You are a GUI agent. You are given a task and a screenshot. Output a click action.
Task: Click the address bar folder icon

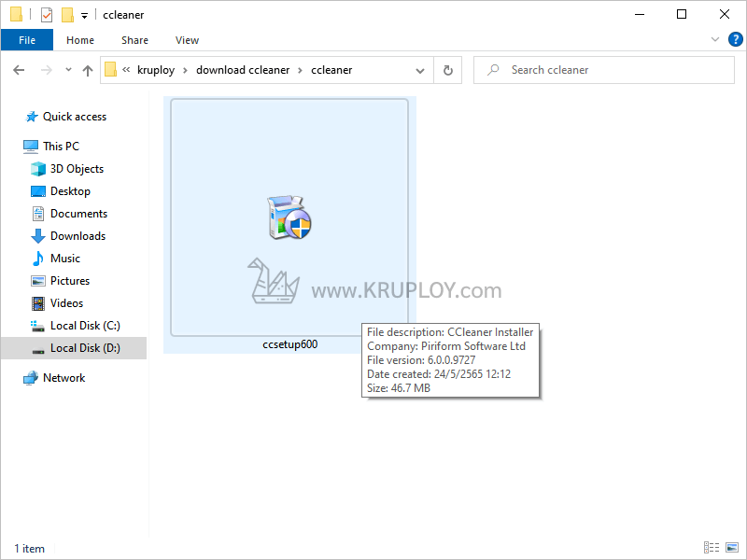(x=110, y=70)
